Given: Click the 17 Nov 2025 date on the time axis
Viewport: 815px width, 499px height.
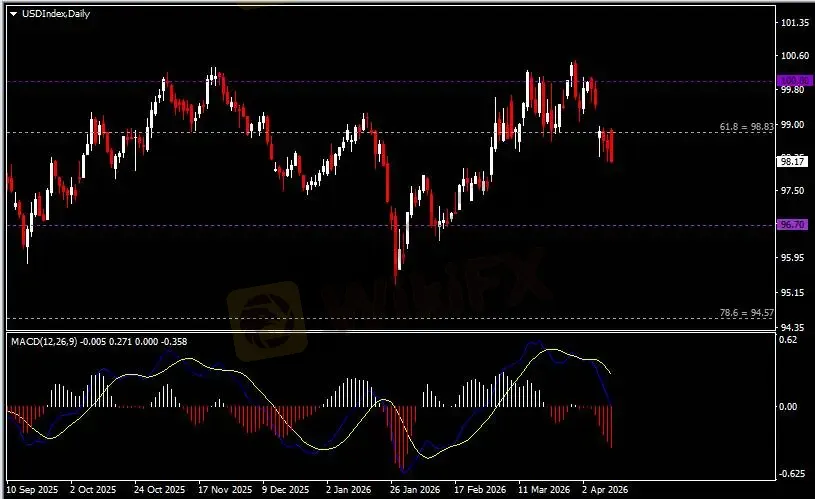Looking at the screenshot, I should [x=224, y=491].
